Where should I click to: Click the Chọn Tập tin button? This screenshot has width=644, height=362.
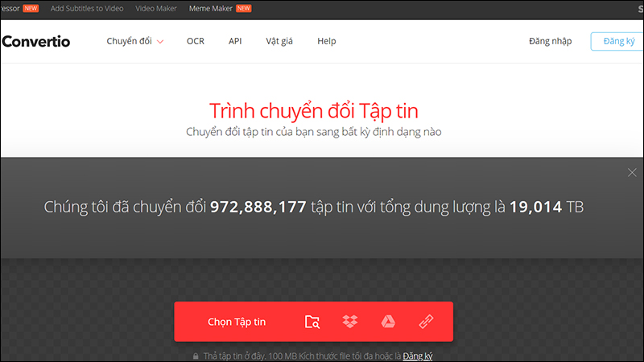coord(237,322)
